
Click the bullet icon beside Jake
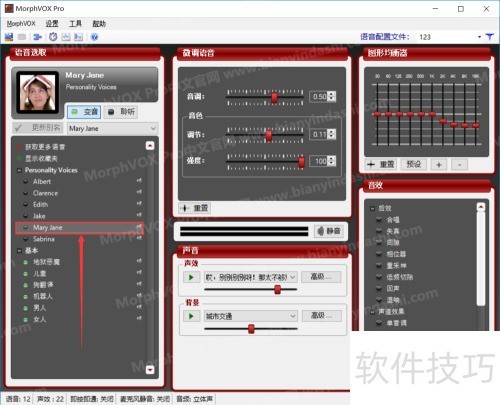(26, 216)
